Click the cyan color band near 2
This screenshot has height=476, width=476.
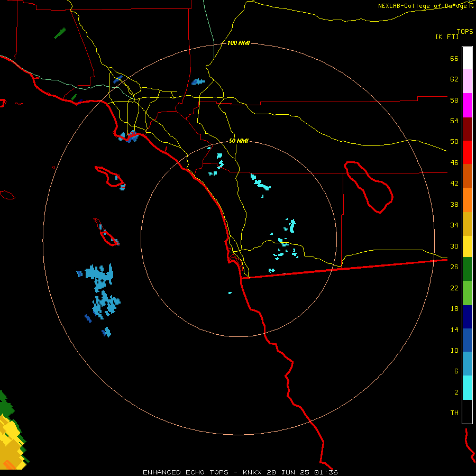467,388
